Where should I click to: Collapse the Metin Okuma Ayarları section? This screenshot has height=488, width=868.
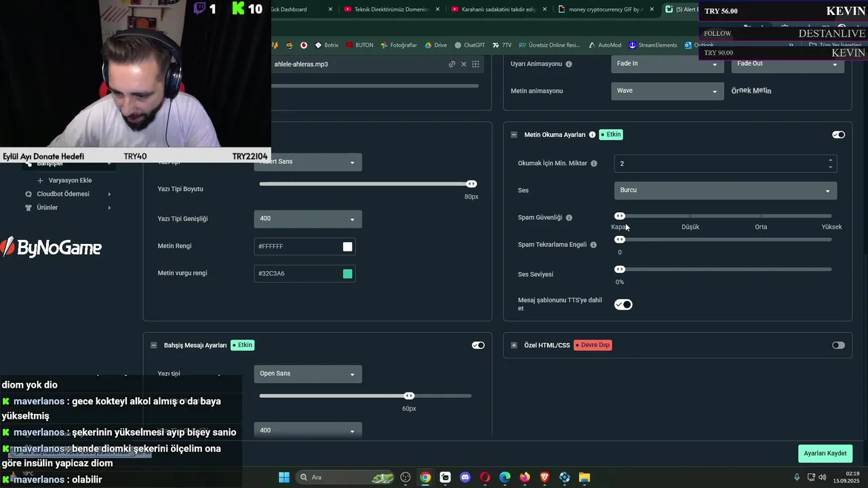(514, 135)
